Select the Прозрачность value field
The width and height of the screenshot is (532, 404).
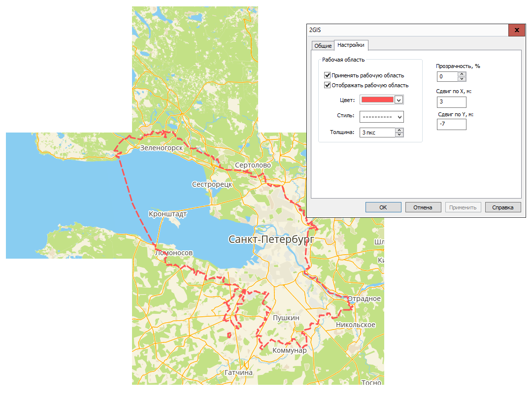pyautogui.click(x=447, y=77)
